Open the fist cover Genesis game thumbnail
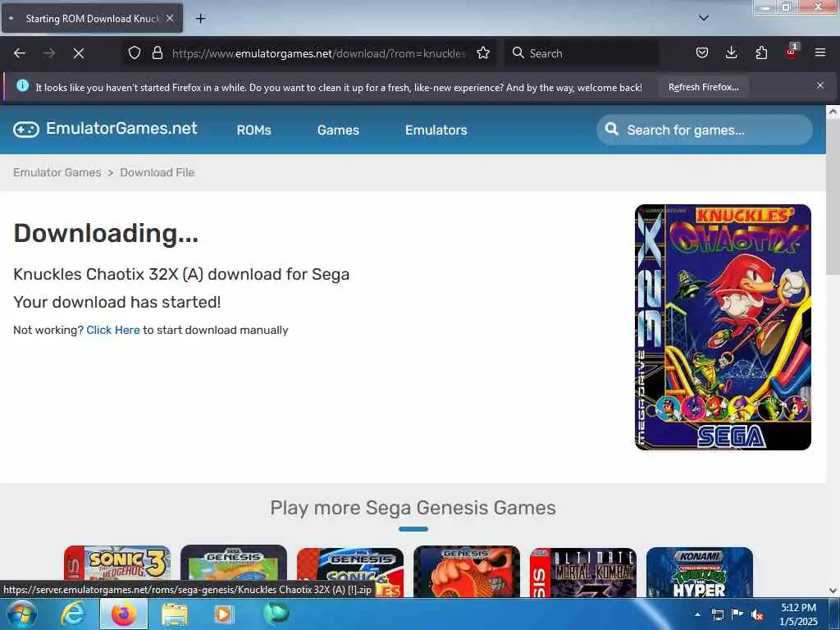This screenshot has height=630, width=840. click(467, 572)
